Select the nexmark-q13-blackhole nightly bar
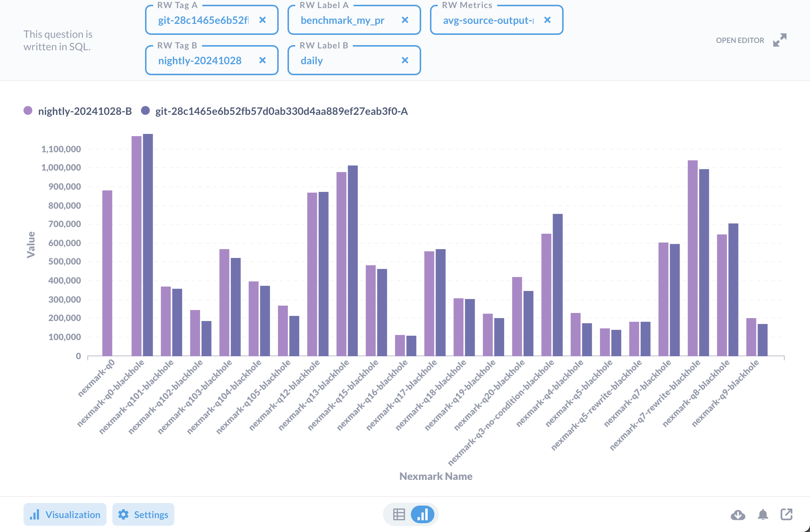Viewport: 810px width, 532px height. (341, 264)
